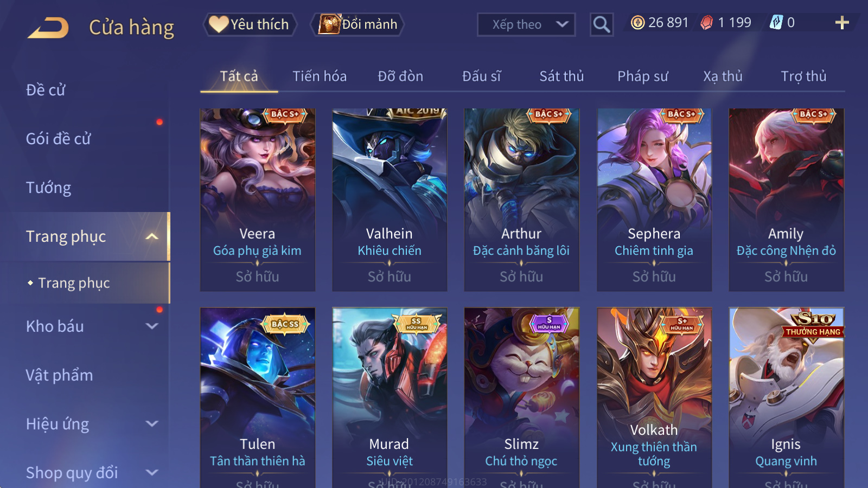Open Tướng in the sidebar

point(49,188)
